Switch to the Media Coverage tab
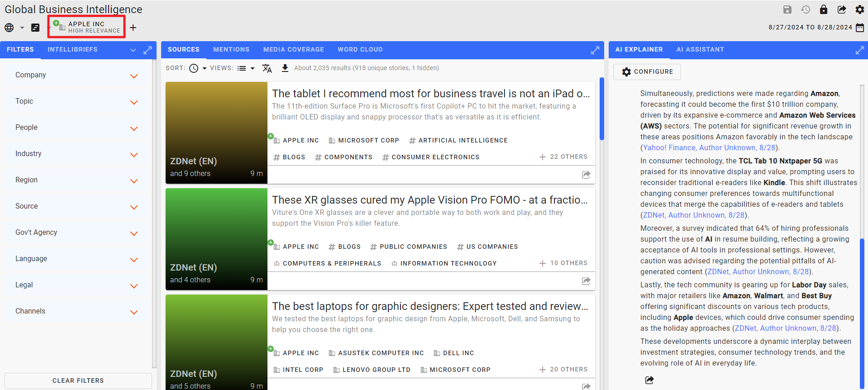The width and height of the screenshot is (868, 390). (x=294, y=49)
